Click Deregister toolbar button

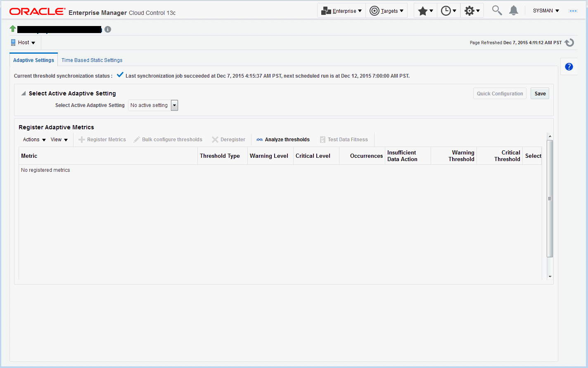point(228,140)
